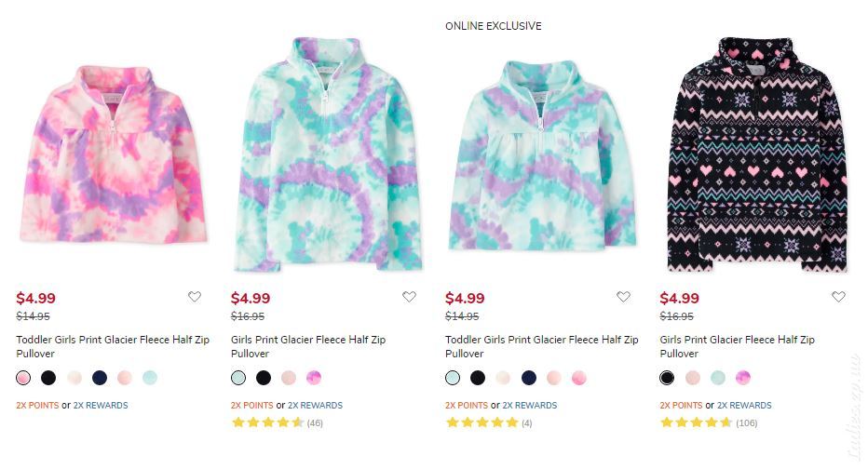Choose navy swatch on first toddler pullover

pyautogui.click(x=100, y=378)
